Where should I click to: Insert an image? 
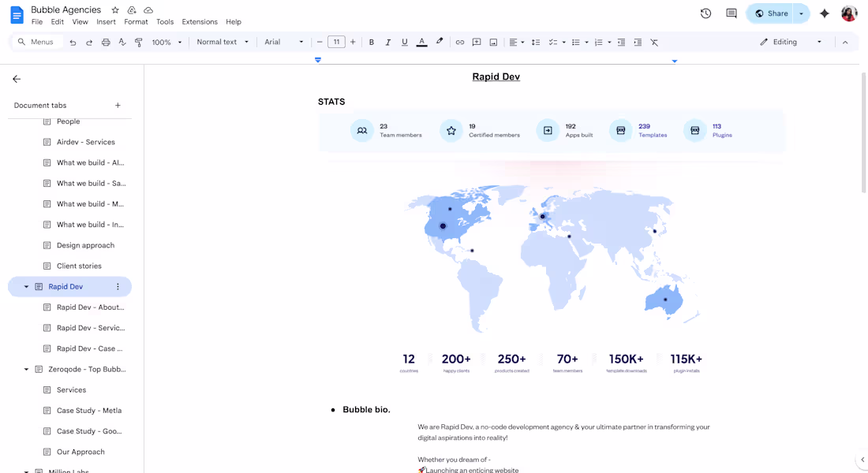(493, 42)
